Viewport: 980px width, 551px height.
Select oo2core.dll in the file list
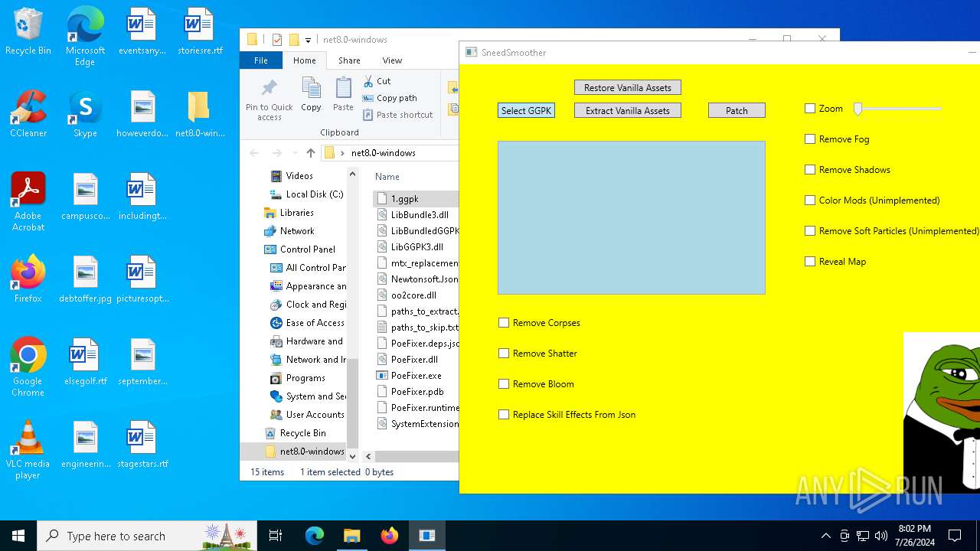click(413, 295)
